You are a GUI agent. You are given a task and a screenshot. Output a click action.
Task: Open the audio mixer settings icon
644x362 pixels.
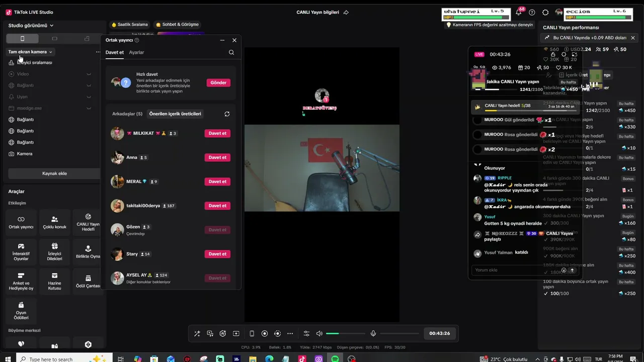306,333
